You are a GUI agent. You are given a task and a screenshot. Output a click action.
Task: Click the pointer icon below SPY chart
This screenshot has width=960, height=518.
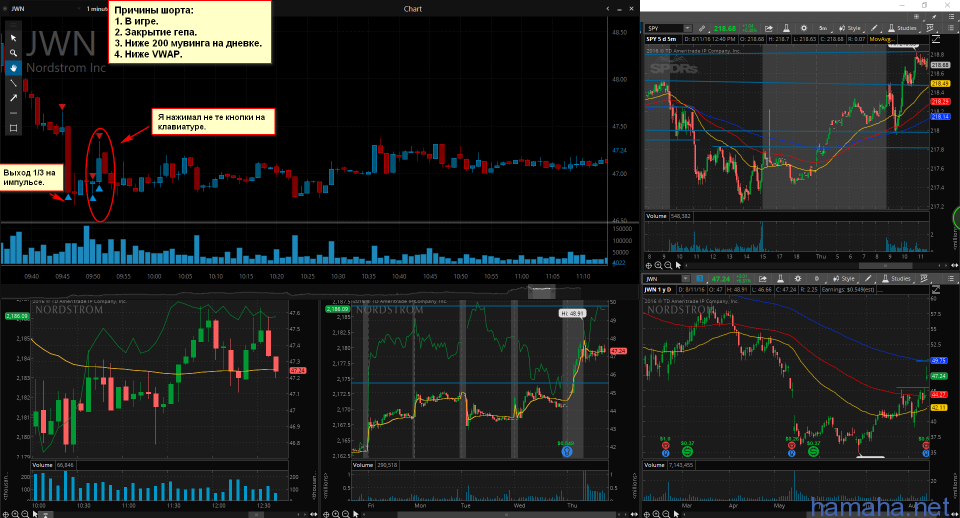click(x=678, y=266)
